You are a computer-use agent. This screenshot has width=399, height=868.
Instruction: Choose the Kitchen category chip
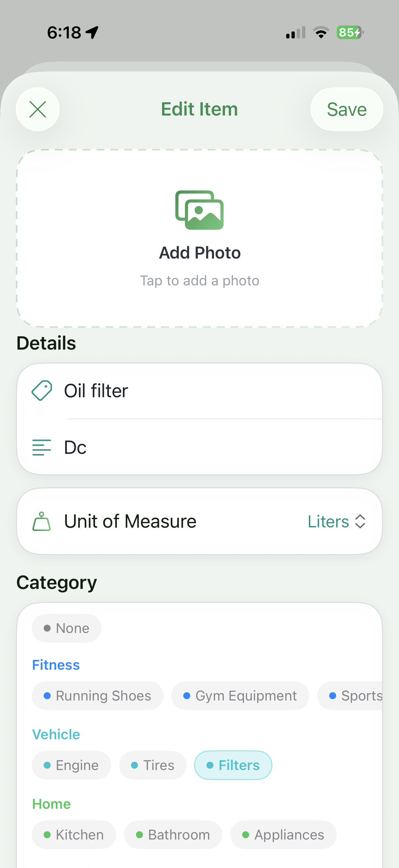[74, 835]
